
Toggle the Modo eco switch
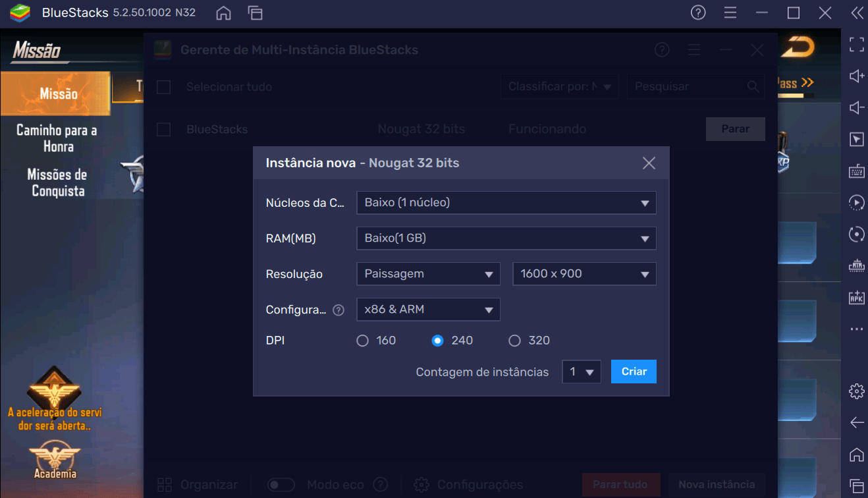click(x=281, y=485)
